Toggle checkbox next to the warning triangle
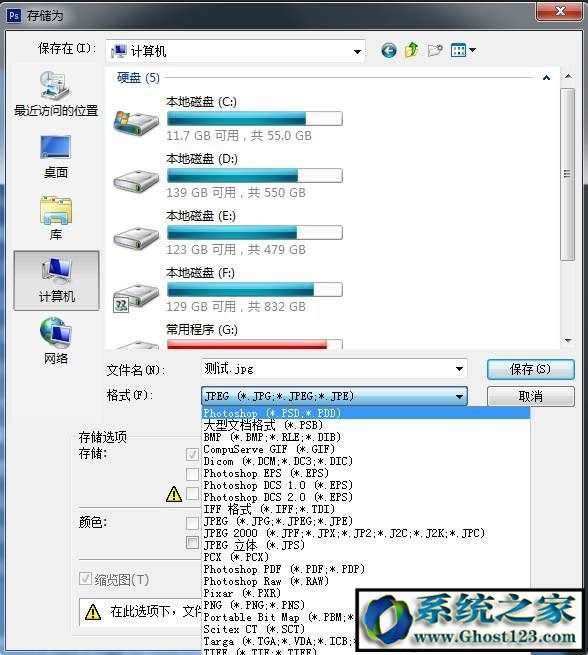The height and width of the screenshot is (655, 588). pos(192,494)
